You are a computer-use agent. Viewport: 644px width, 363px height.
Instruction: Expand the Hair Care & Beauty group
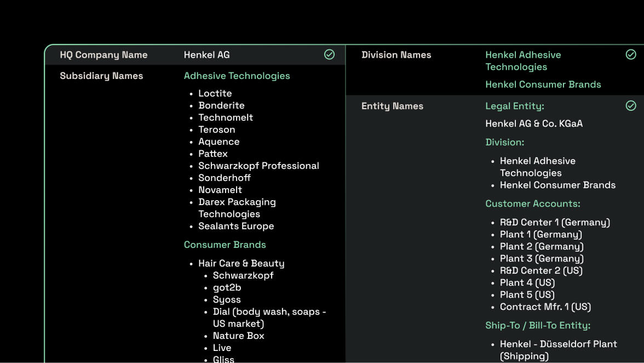tap(241, 263)
